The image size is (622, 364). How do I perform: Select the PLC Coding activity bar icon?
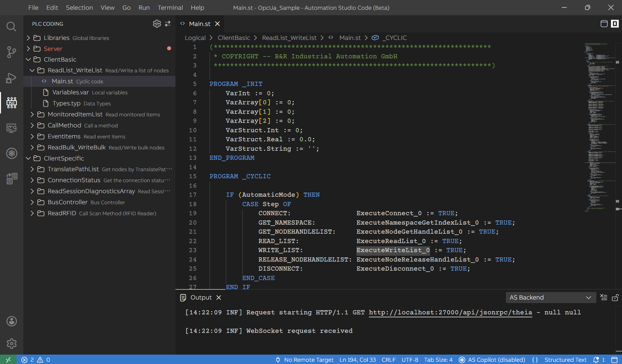tap(11, 102)
